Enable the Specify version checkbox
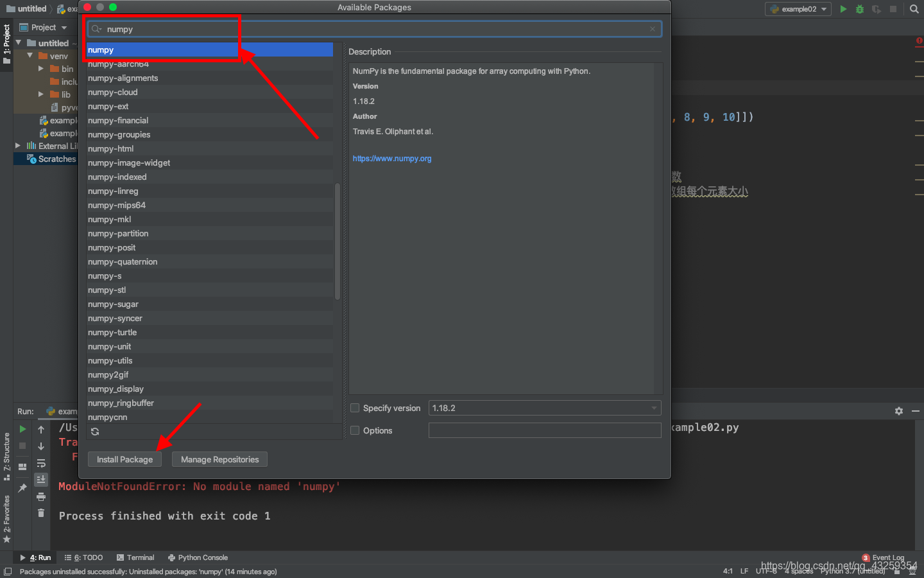924x578 pixels. click(x=355, y=408)
